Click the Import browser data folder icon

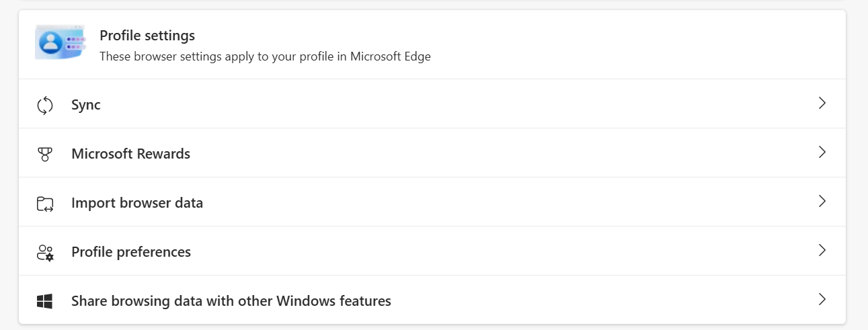point(45,203)
